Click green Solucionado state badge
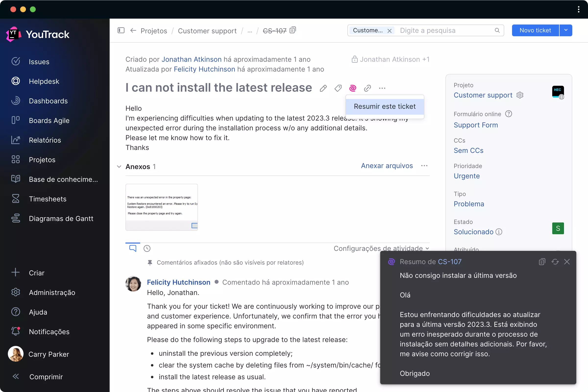 [558, 228]
